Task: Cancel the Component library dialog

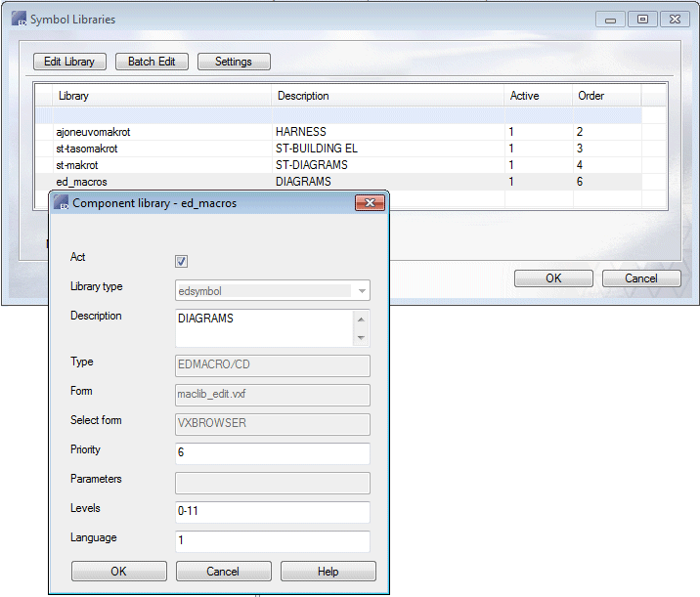Action: (222, 572)
